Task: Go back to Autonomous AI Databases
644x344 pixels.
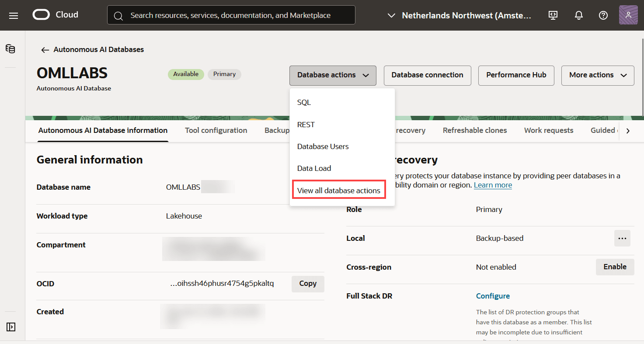Action: [x=92, y=50]
